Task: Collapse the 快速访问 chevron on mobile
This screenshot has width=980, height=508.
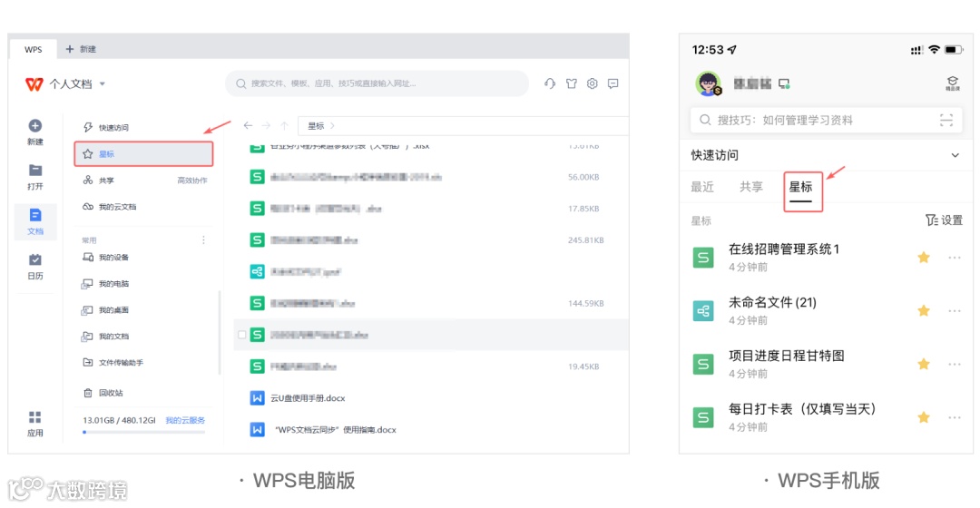Action: [955, 155]
